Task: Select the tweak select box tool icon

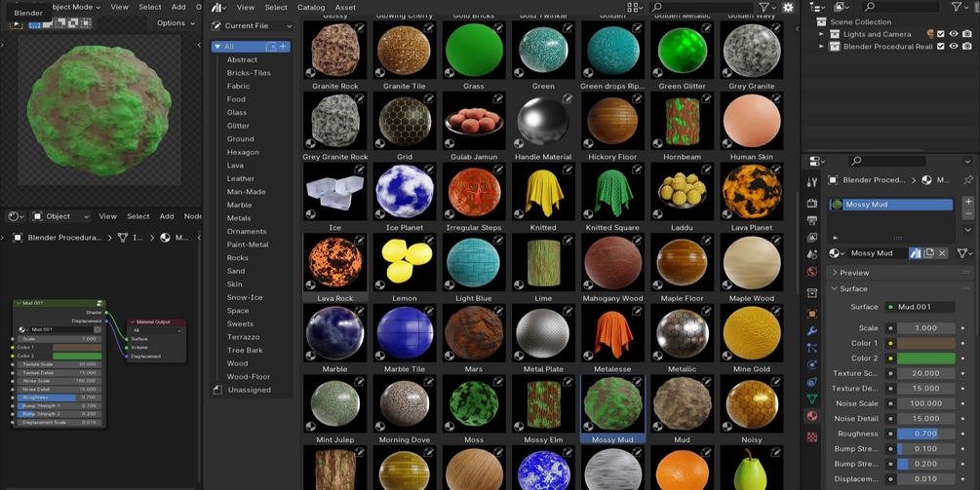Action: click(x=17, y=23)
